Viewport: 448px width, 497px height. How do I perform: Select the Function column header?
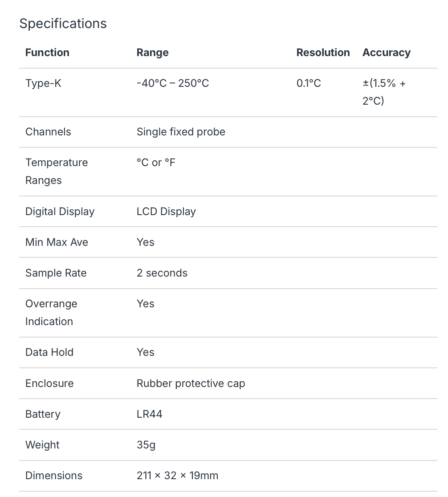coord(47,53)
